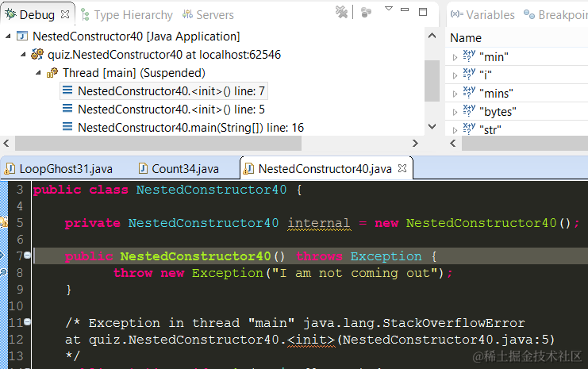Click line number 10 in gutter
This screenshot has width=588, height=369.
coord(16,306)
